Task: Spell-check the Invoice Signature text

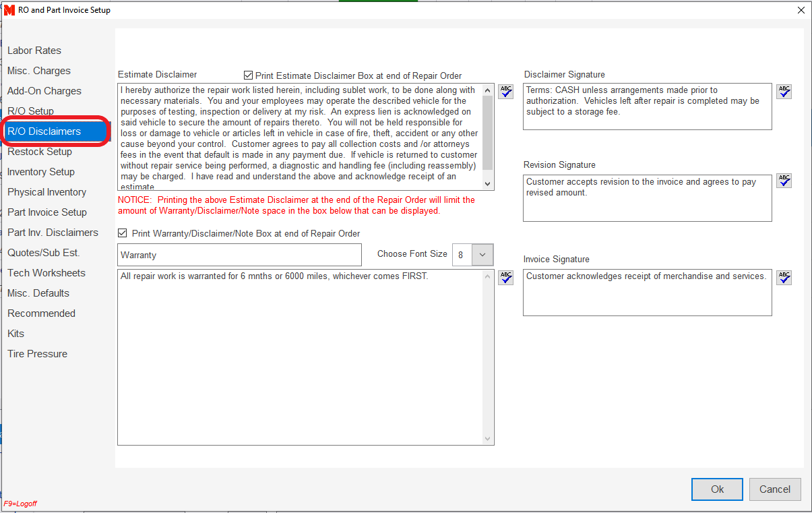Action: [784, 278]
